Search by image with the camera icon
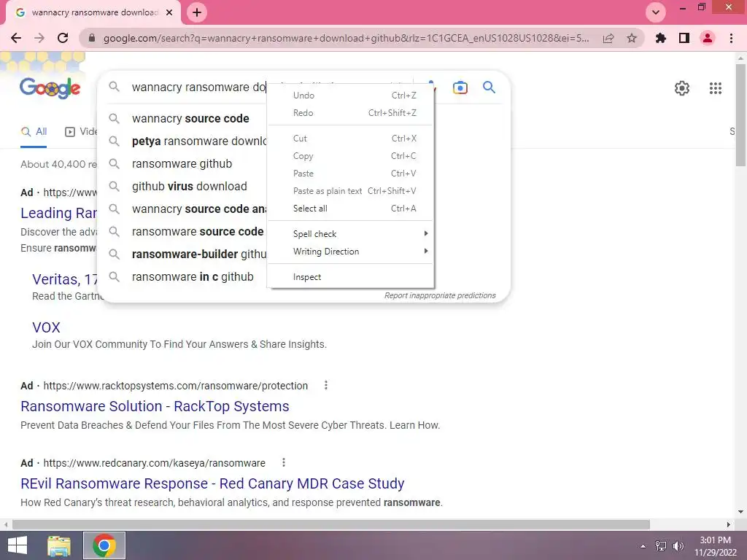Viewport: 747px width, 560px height. [460, 87]
